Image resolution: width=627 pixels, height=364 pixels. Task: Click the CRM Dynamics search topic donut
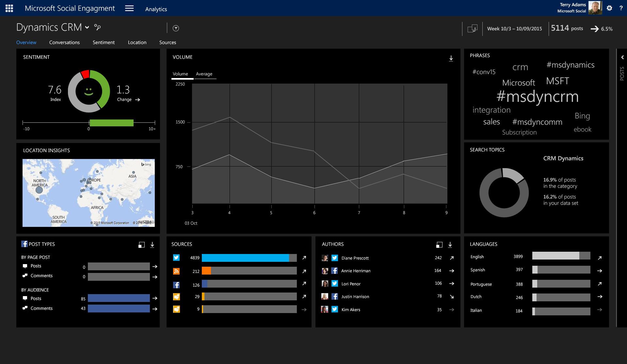tap(504, 193)
